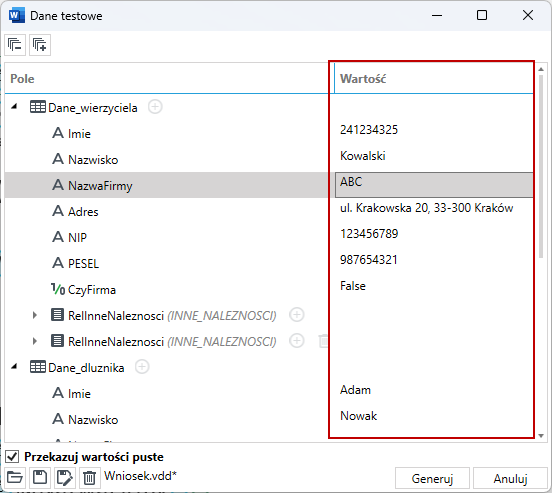Screen dimensions: 552x493
Task: Maximize the Dane testowe window
Action: tap(482, 15)
